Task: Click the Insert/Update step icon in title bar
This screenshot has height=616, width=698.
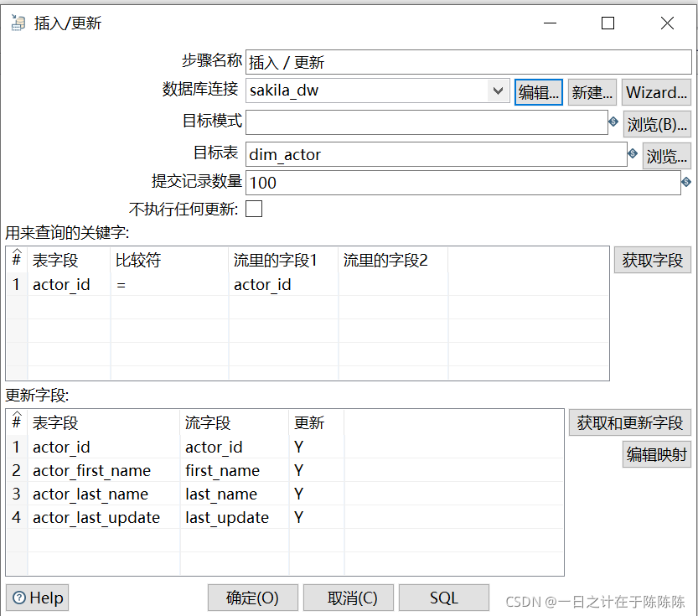Action: [x=18, y=23]
